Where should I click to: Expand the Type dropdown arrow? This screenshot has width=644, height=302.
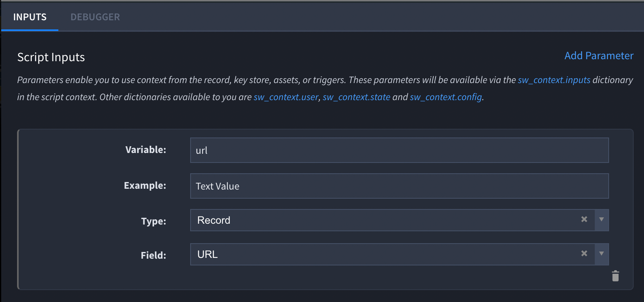602,220
